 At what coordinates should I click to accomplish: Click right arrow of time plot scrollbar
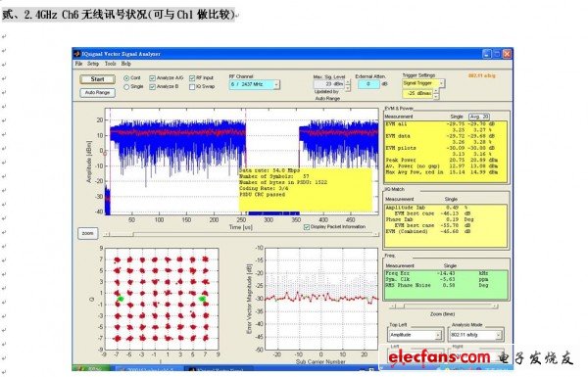[375, 235]
